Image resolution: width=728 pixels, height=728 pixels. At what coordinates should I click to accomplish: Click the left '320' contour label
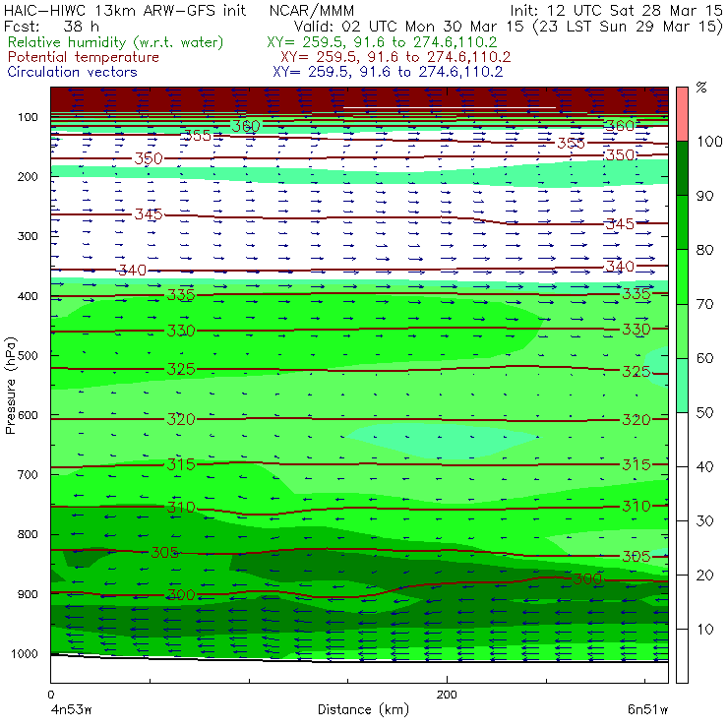pyautogui.click(x=181, y=419)
